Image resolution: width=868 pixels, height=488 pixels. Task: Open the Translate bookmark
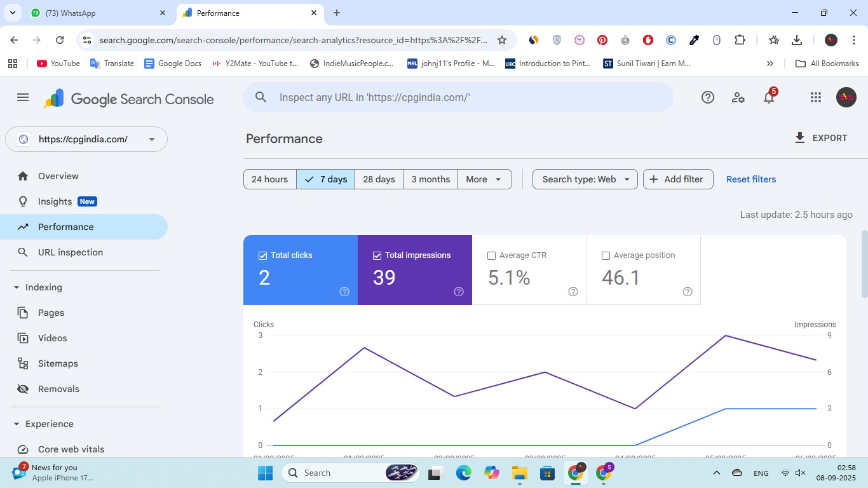(x=112, y=64)
